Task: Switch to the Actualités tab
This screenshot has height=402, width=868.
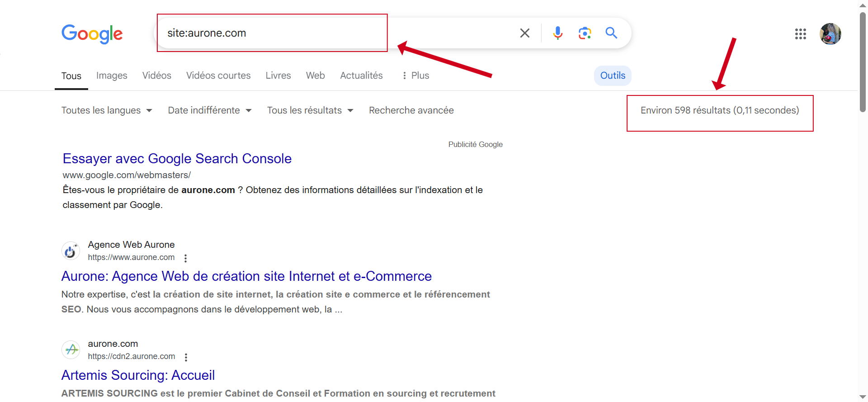Action: click(x=361, y=76)
